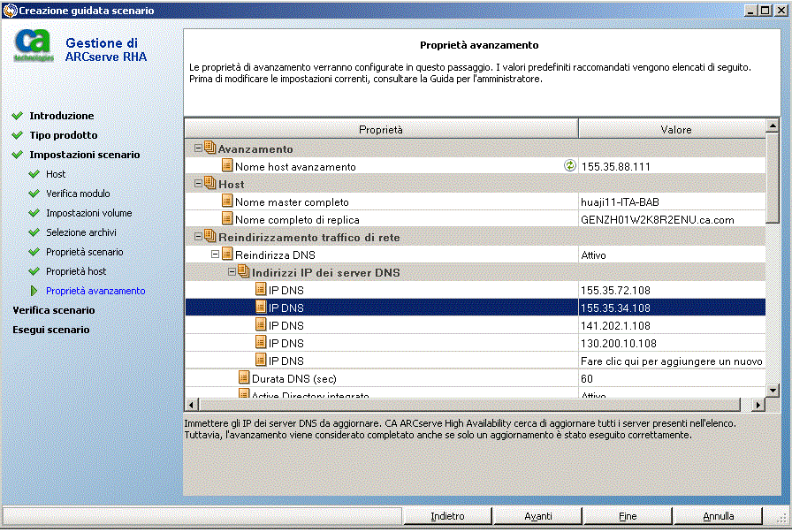
Task: Open the Tipo prodotto wizard step
Action: (64, 135)
